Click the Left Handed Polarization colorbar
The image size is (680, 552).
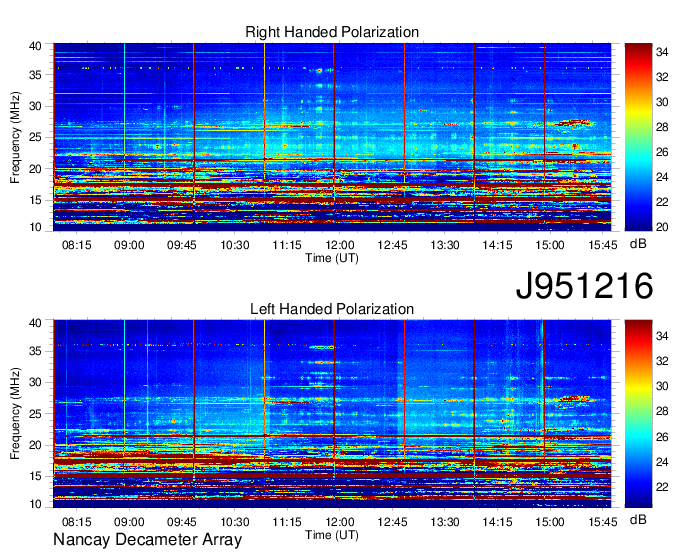(x=638, y=414)
